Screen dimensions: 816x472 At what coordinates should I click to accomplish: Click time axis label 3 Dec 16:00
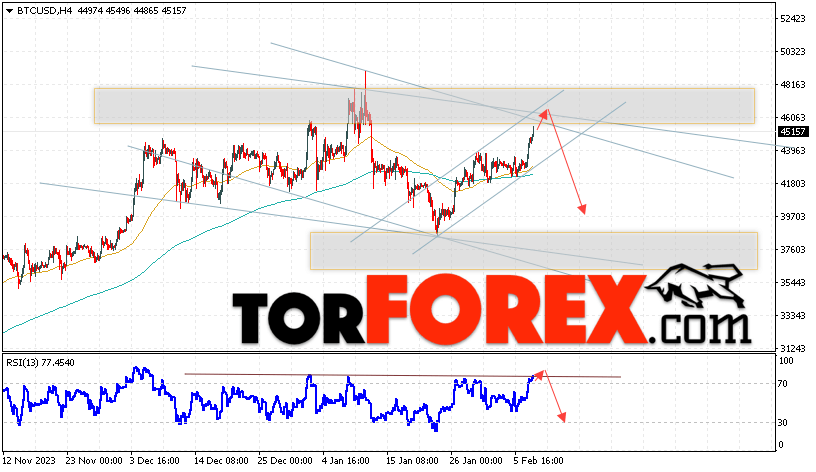coord(155,461)
